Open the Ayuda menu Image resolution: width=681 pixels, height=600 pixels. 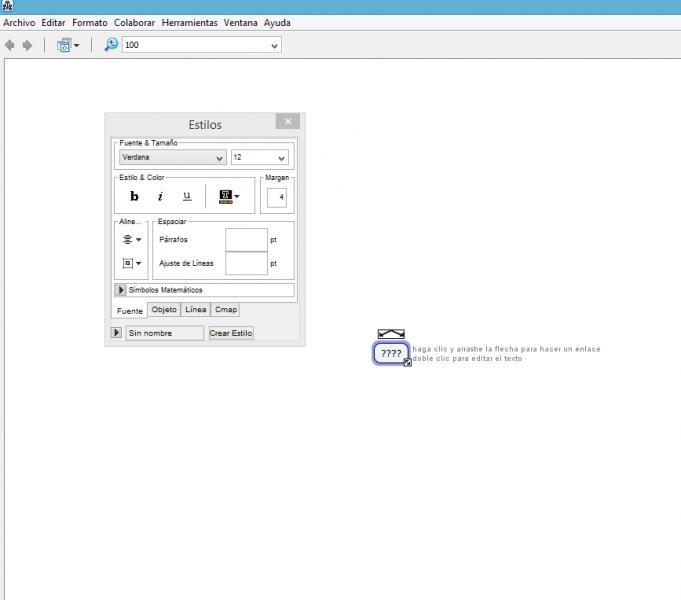277,23
